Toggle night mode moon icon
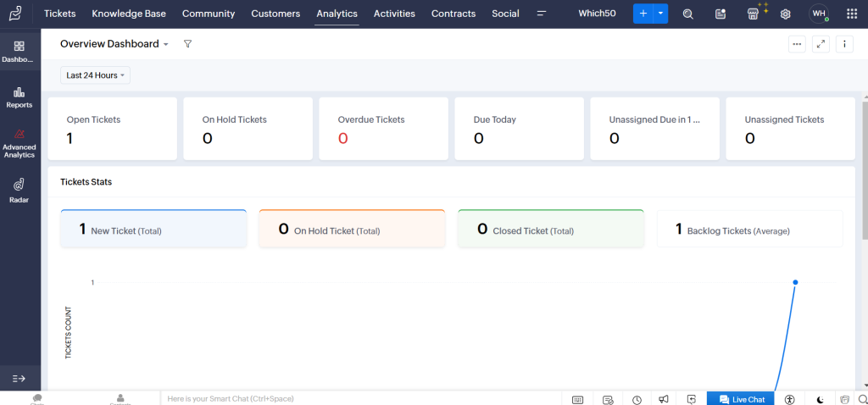The image size is (868, 405). point(820,399)
